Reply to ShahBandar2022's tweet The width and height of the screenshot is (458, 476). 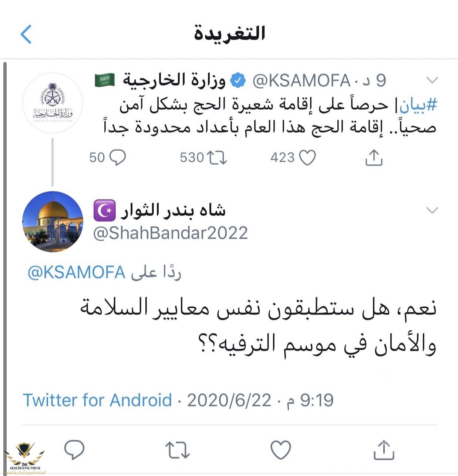(x=74, y=450)
